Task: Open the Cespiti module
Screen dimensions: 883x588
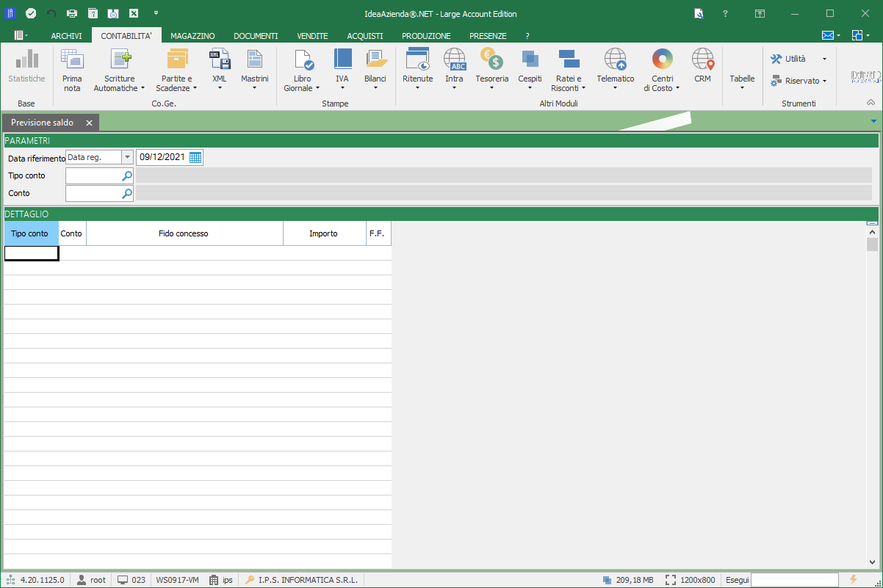Action: (x=530, y=70)
